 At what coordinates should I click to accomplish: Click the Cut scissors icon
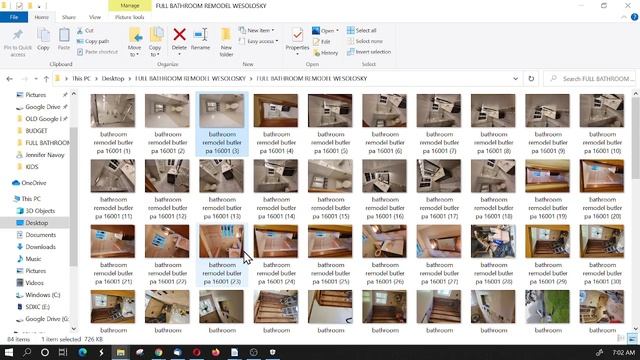(80, 31)
